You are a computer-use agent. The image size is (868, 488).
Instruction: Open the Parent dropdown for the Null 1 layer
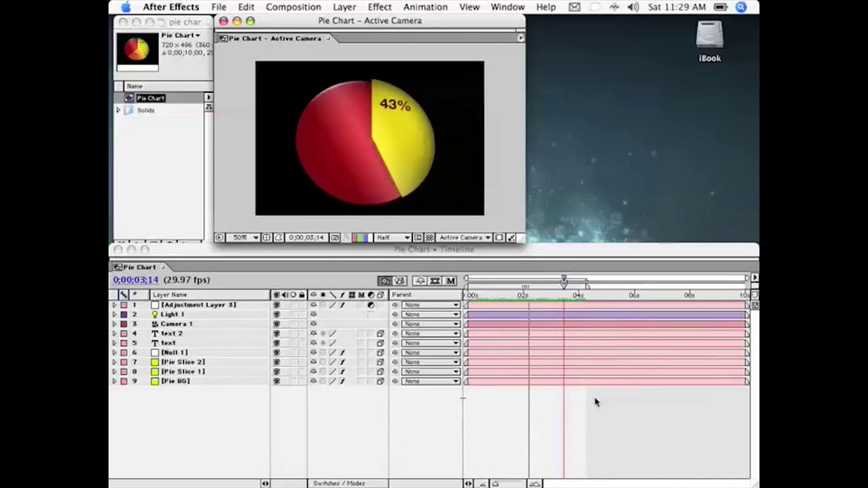[430, 352]
